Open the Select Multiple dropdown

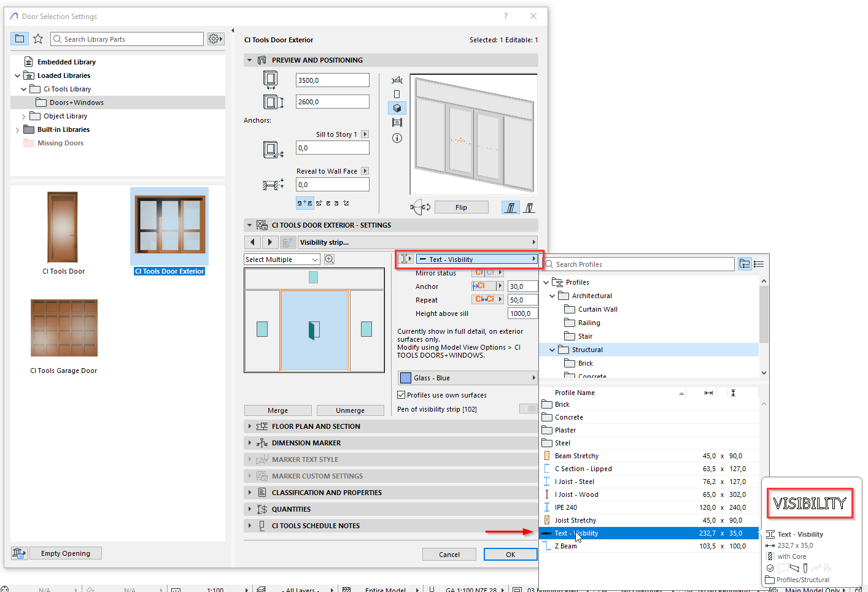click(282, 259)
